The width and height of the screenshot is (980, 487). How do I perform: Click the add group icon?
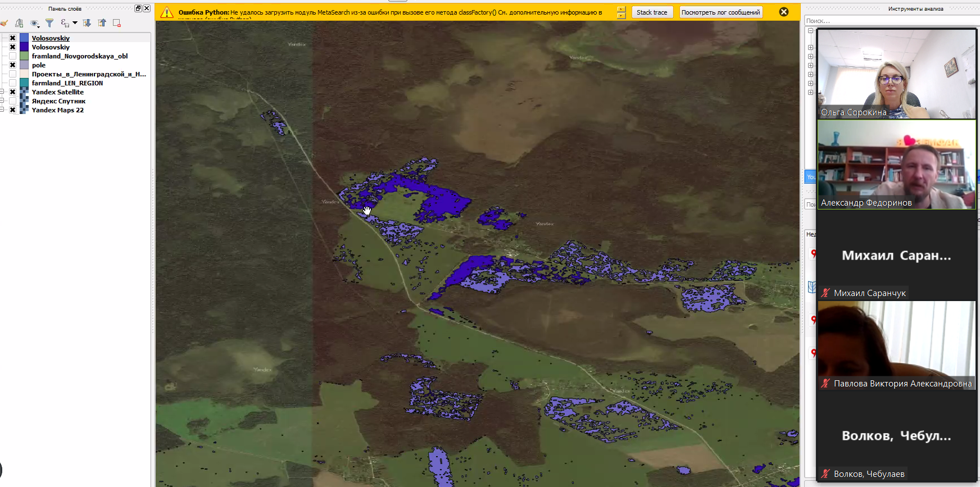[x=19, y=23]
